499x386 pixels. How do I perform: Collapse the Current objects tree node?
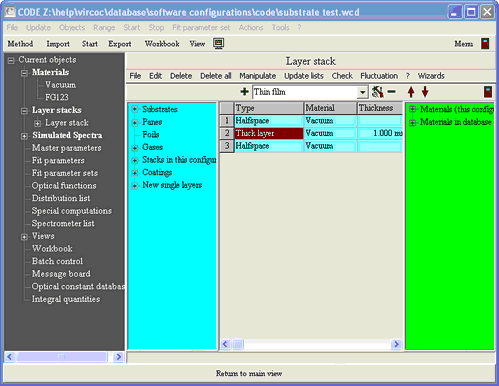pos(11,61)
